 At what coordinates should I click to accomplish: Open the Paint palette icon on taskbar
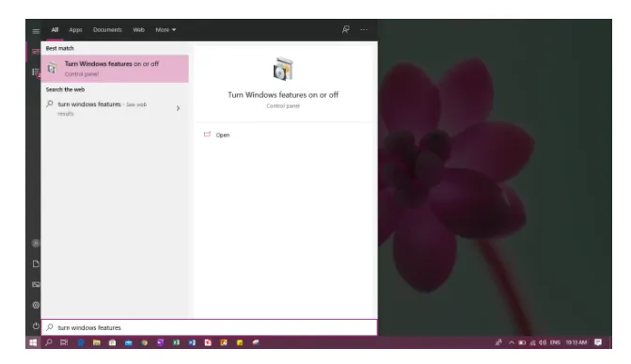point(256,342)
